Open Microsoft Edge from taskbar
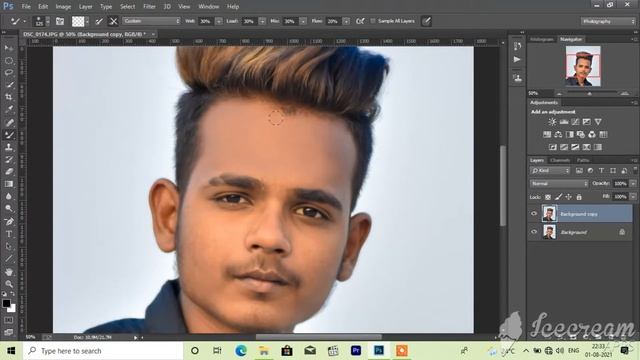The image size is (640, 360). click(x=241, y=351)
